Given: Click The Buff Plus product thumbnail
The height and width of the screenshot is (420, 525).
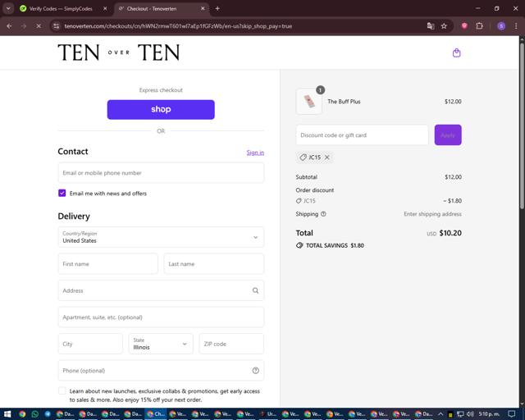Looking at the screenshot, I should coord(309,102).
